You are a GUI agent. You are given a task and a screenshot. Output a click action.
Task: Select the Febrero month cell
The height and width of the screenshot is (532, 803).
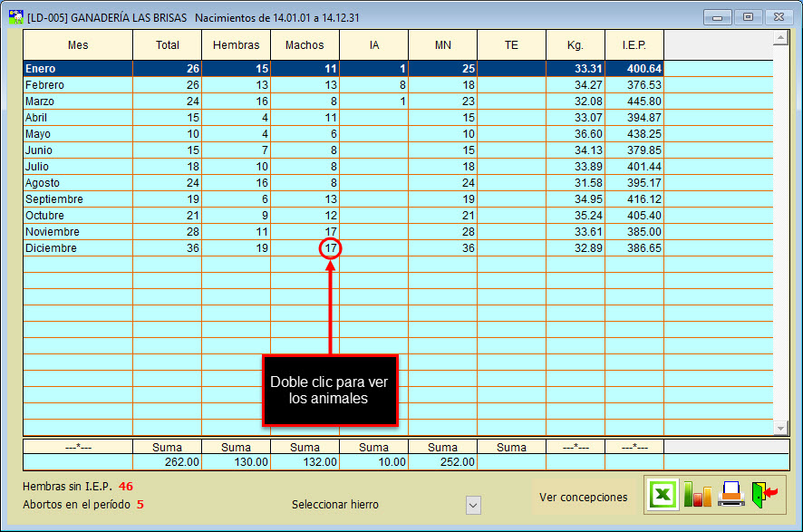[45, 85]
